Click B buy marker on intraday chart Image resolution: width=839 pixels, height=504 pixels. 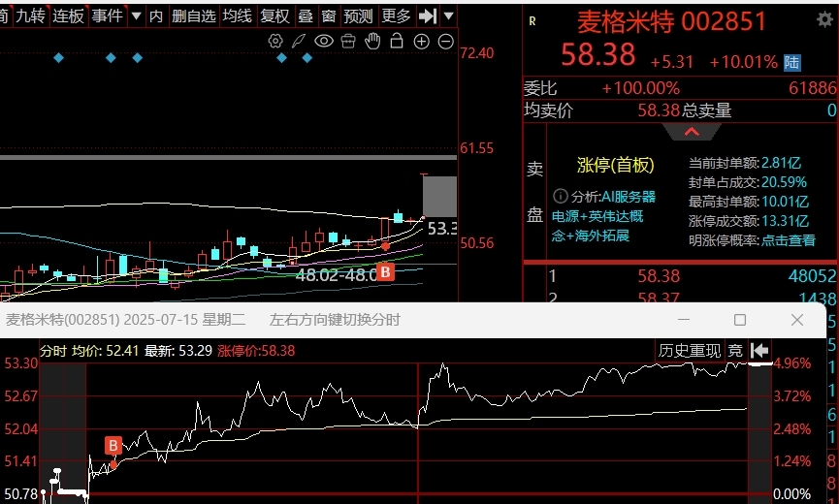click(113, 445)
